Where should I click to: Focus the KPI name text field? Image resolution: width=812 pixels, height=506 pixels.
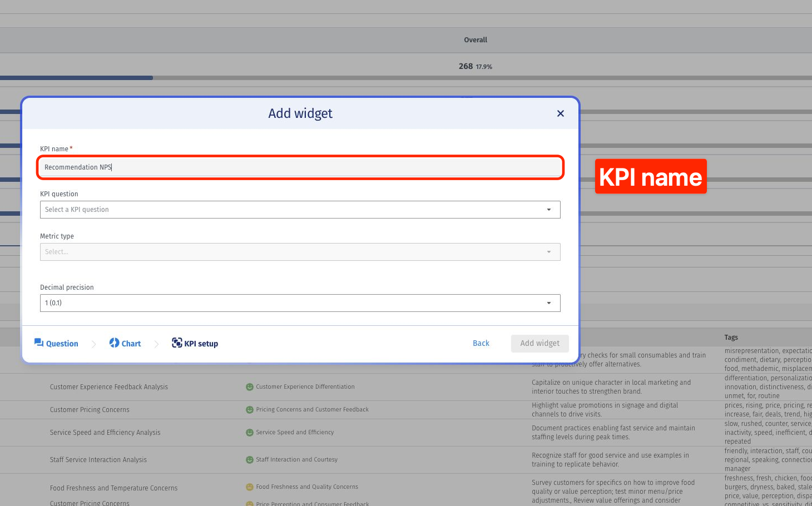300,167
